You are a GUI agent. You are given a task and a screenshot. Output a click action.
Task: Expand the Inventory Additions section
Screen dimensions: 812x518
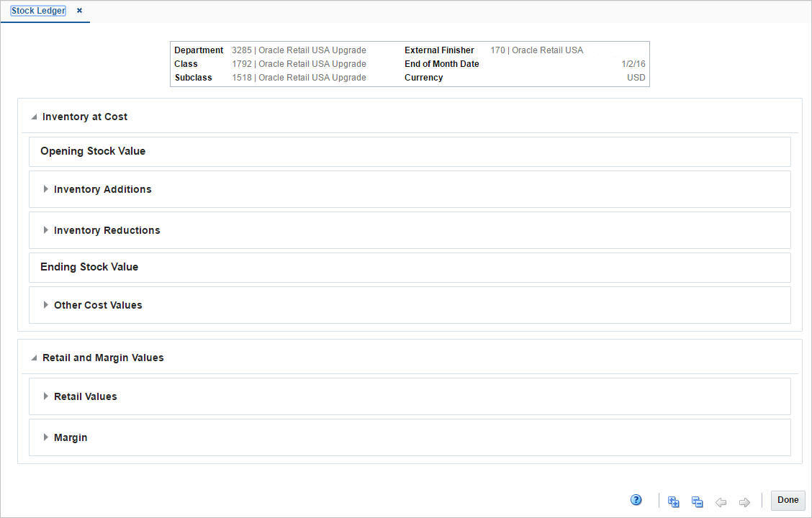[x=46, y=189]
